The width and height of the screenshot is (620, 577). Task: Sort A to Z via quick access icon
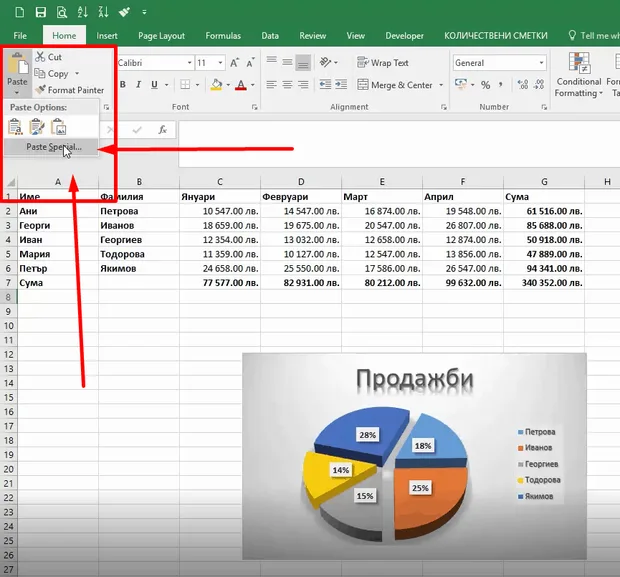click(83, 12)
